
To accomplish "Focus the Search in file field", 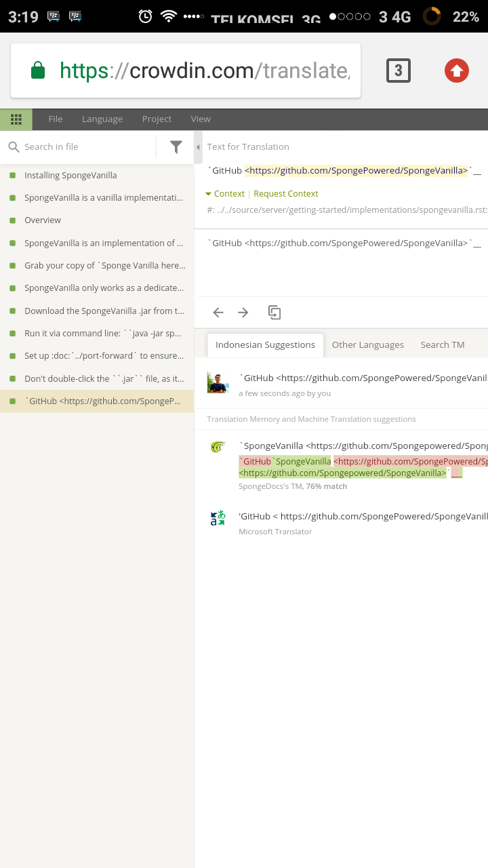I will click(x=88, y=146).
